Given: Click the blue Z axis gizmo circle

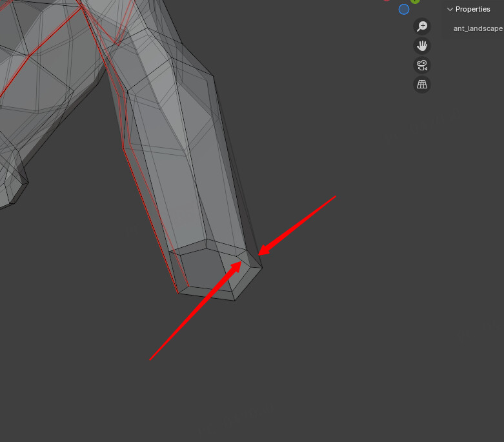Looking at the screenshot, I should [404, 9].
